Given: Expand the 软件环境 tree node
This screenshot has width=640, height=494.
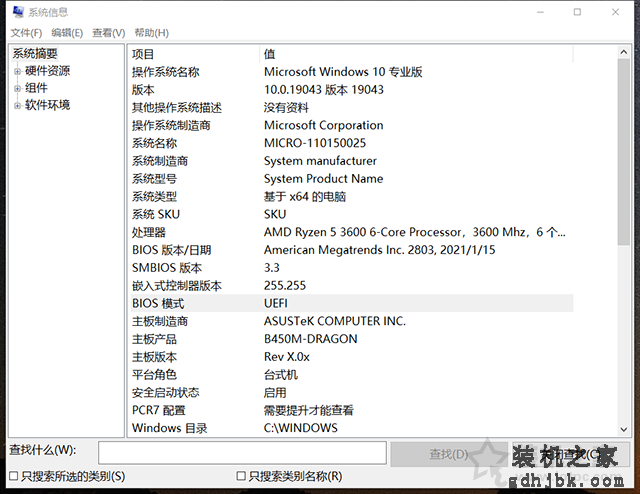Looking at the screenshot, I should (x=17, y=106).
